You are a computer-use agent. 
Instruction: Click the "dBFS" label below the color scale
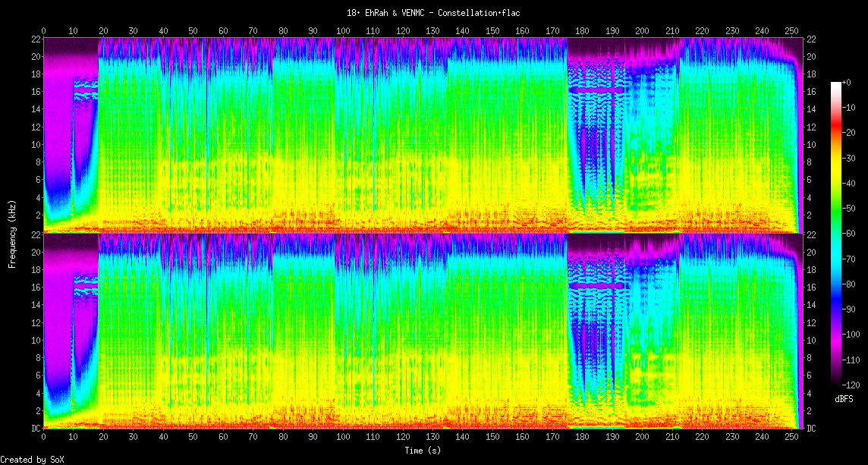(844, 398)
